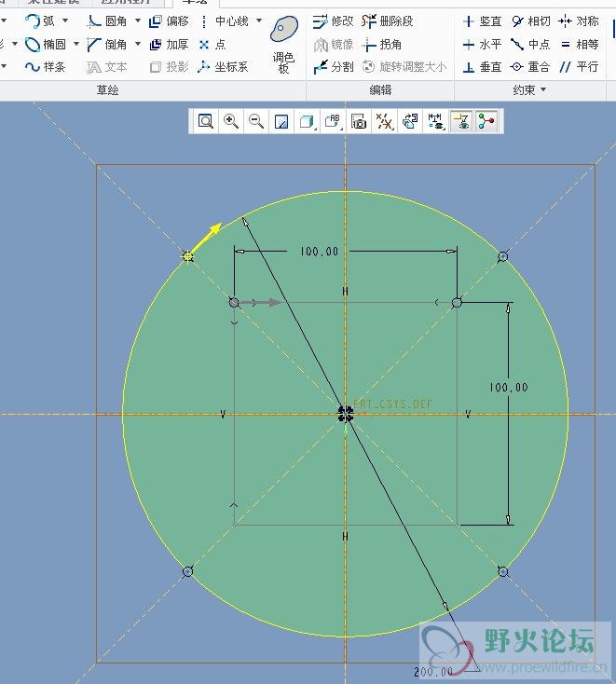The width and height of the screenshot is (616, 684).
Task: Select the 中心线 (centerline) tool
Action: [x=225, y=21]
